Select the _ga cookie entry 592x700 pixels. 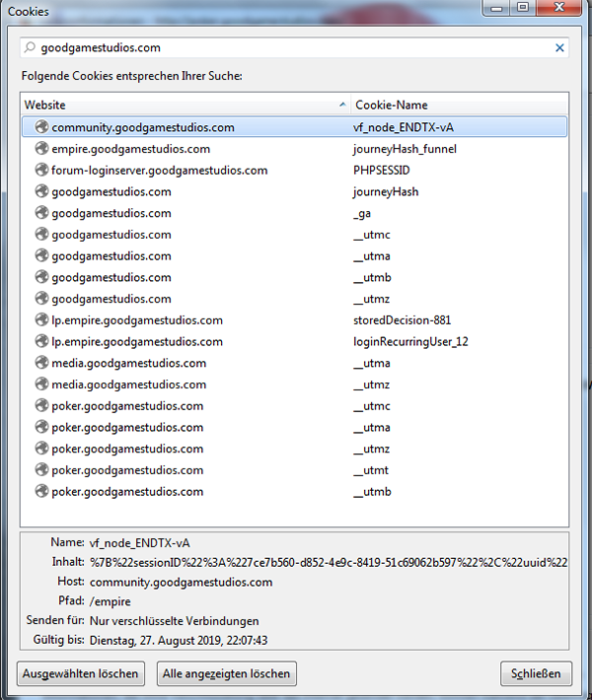(294, 213)
